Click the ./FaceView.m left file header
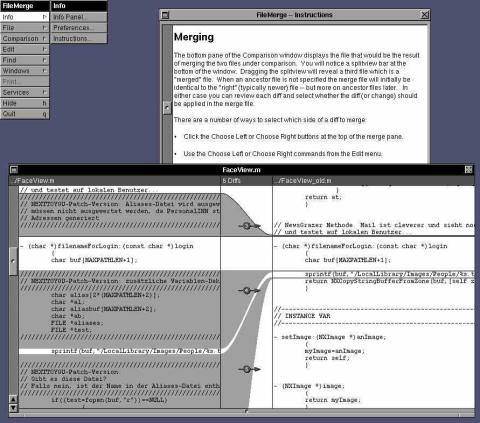The image size is (480, 423). [115, 181]
